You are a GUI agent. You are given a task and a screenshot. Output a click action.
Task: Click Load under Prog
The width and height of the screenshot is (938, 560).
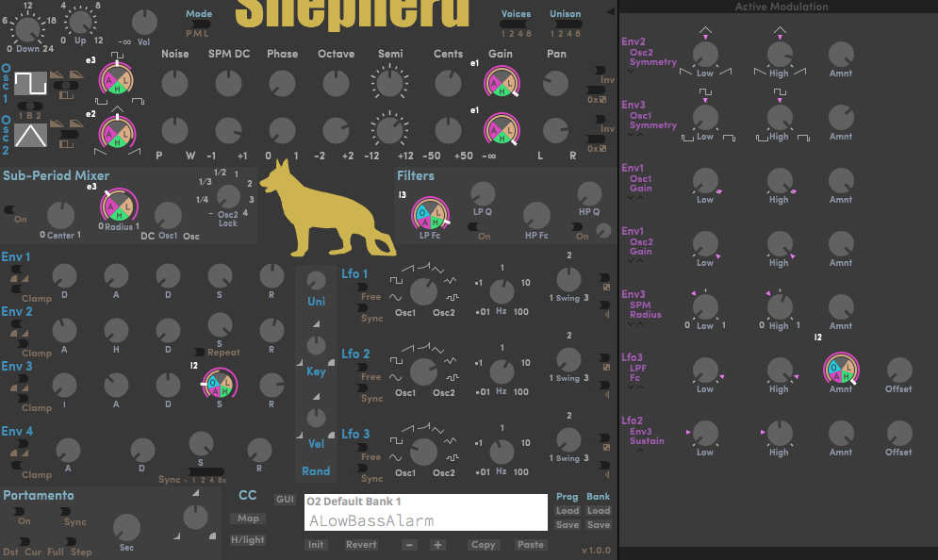pos(568,510)
